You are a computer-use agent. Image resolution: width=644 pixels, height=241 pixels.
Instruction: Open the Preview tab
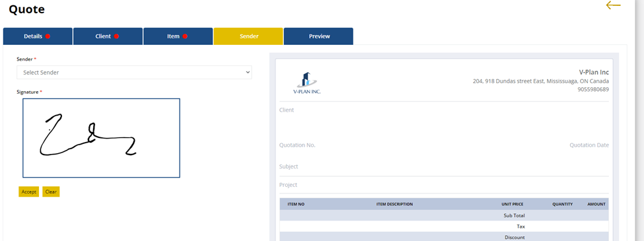tap(318, 36)
